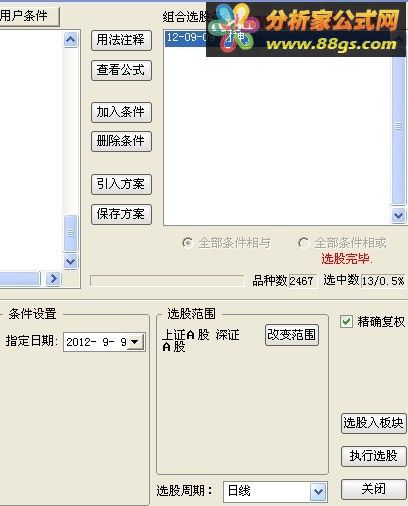The width and height of the screenshot is (408, 506).
Task: Click the 查看公式 button
Action: point(121,70)
